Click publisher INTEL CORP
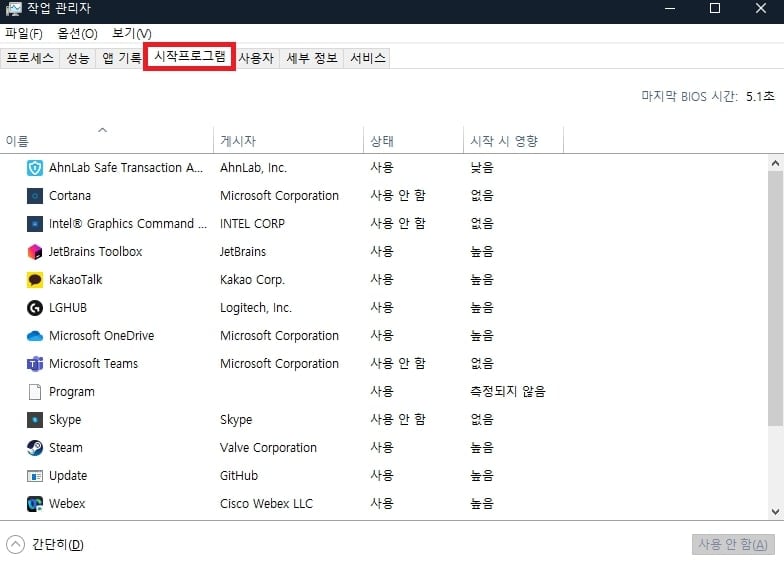This screenshot has height=568, width=784. coord(252,224)
